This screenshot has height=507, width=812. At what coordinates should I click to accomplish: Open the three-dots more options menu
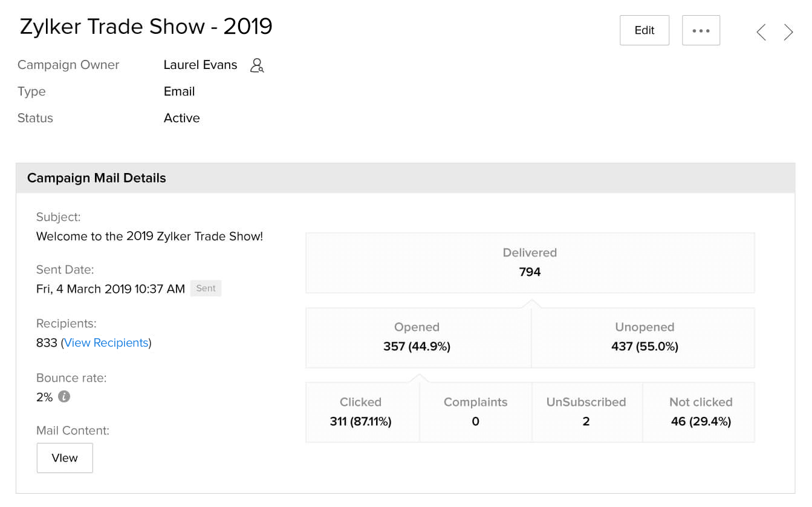click(701, 30)
